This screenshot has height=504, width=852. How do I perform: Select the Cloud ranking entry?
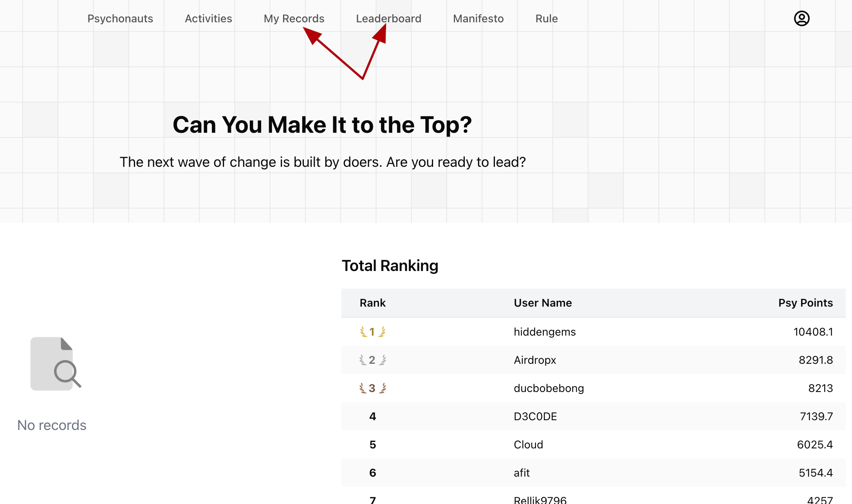528,444
